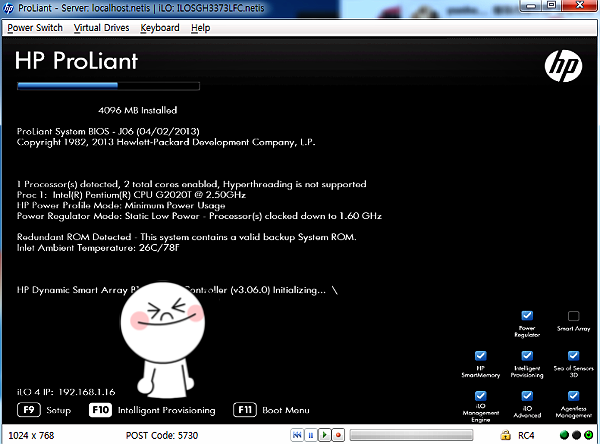
Task: Click the unchecked Smart Array checkbox
Action: 573,316
